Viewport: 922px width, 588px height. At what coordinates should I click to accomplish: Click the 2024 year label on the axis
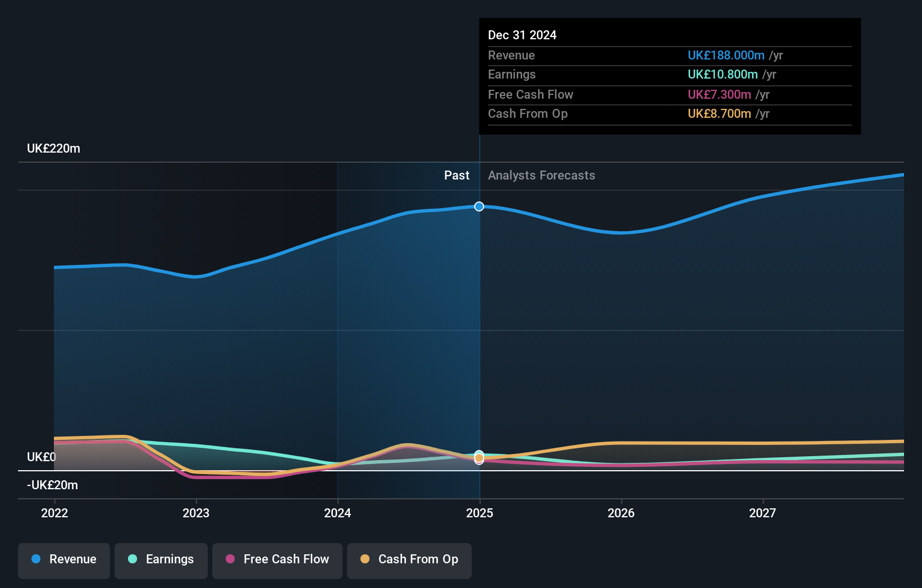(x=337, y=512)
